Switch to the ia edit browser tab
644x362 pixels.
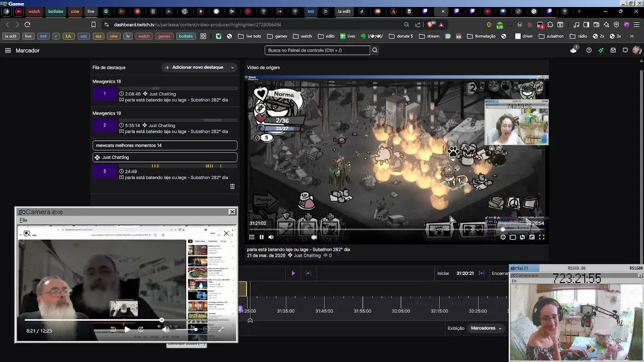tap(344, 11)
